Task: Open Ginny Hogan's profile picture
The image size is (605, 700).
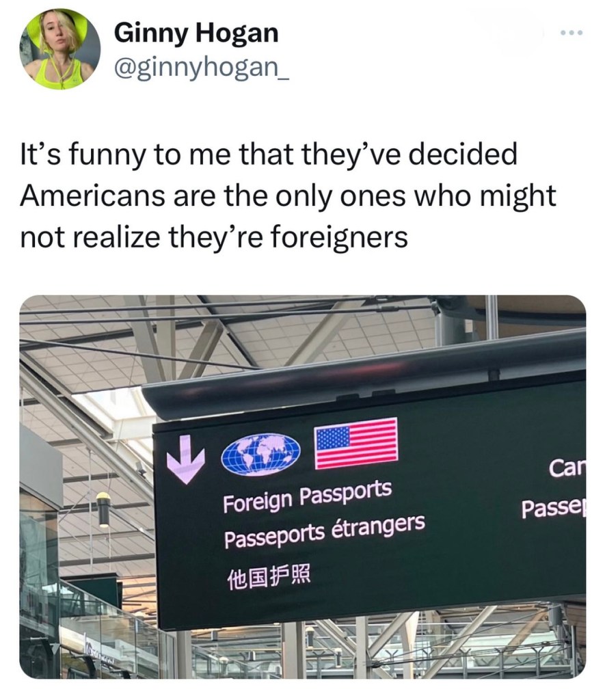Action: (x=60, y=49)
